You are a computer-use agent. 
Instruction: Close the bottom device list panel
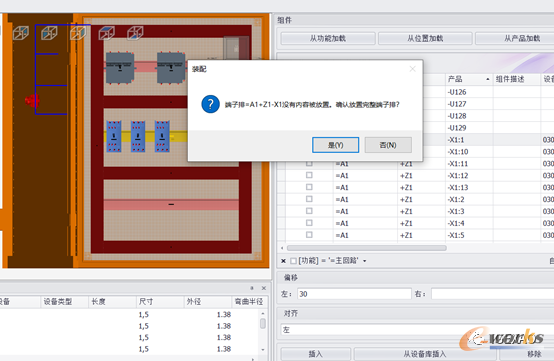264,288
